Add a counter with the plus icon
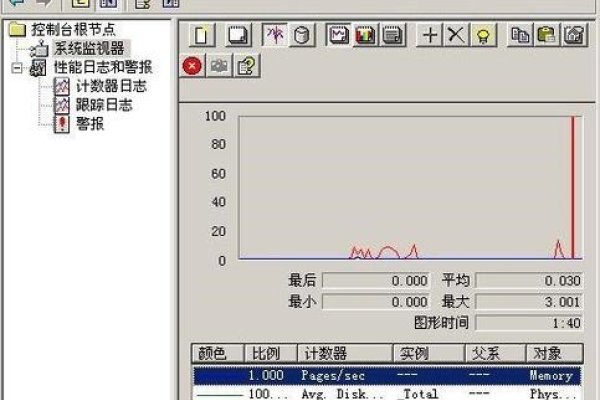Viewport: 600px width, 400px height. pyautogui.click(x=429, y=35)
